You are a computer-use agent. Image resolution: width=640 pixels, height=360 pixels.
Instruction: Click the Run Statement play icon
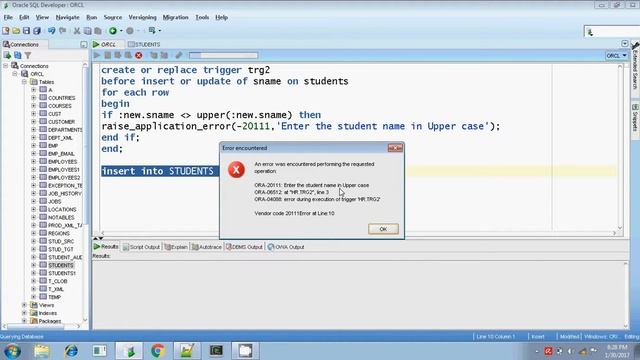coord(97,55)
